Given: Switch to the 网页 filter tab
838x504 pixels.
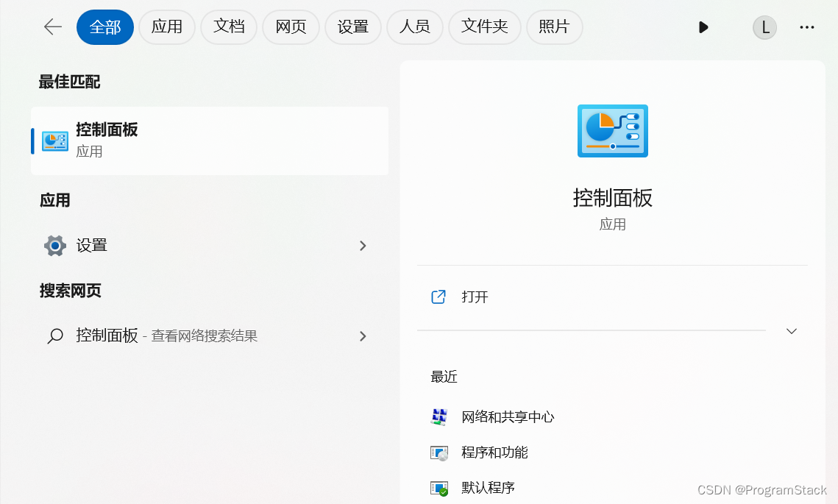Looking at the screenshot, I should [291, 26].
